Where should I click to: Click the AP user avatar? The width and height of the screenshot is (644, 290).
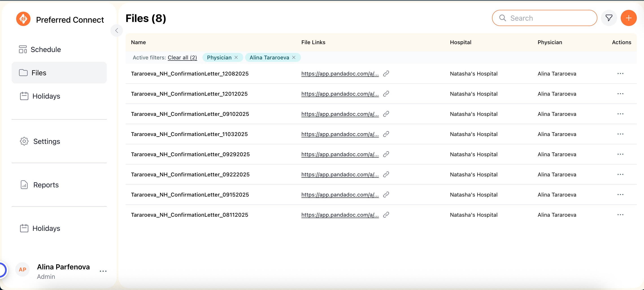[22, 270]
